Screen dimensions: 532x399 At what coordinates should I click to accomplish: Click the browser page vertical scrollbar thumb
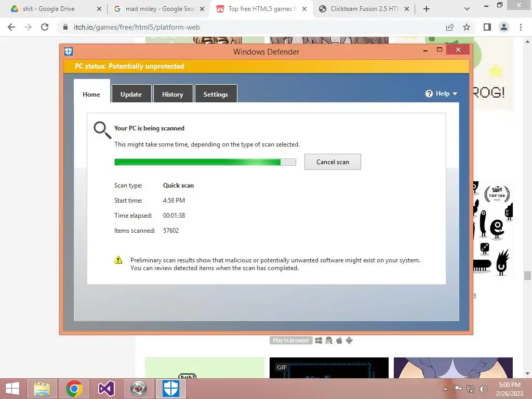527,275
